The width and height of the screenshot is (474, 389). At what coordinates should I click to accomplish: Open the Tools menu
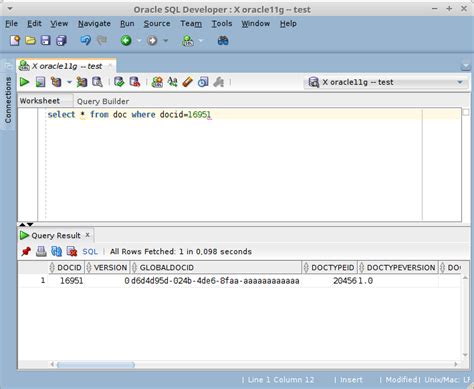tap(222, 24)
